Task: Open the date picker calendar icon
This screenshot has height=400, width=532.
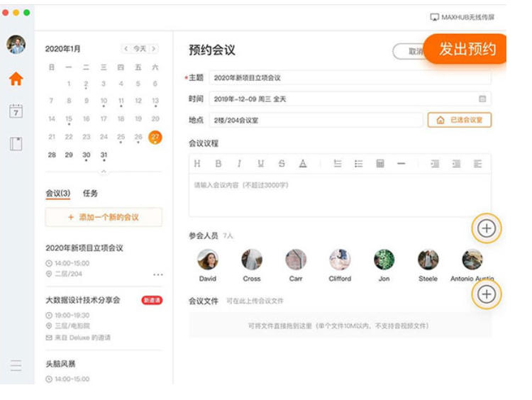Action: 482,99
